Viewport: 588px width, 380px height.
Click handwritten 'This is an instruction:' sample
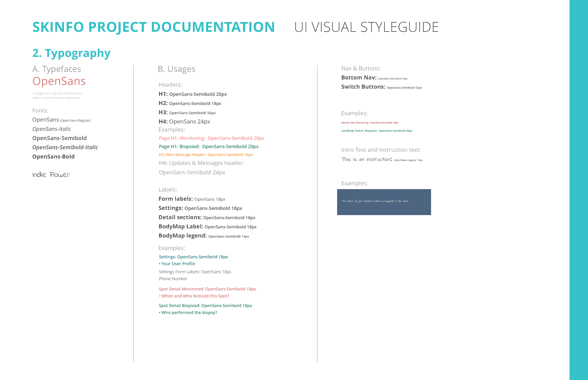(367, 159)
